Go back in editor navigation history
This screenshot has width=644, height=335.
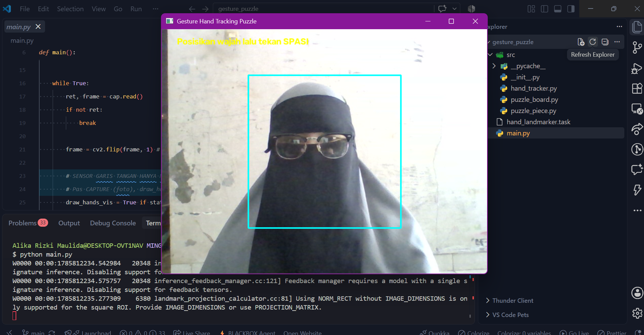192,9
